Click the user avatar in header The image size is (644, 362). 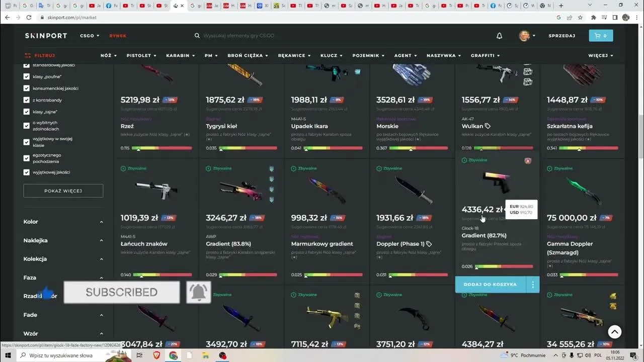click(x=524, y=36)
